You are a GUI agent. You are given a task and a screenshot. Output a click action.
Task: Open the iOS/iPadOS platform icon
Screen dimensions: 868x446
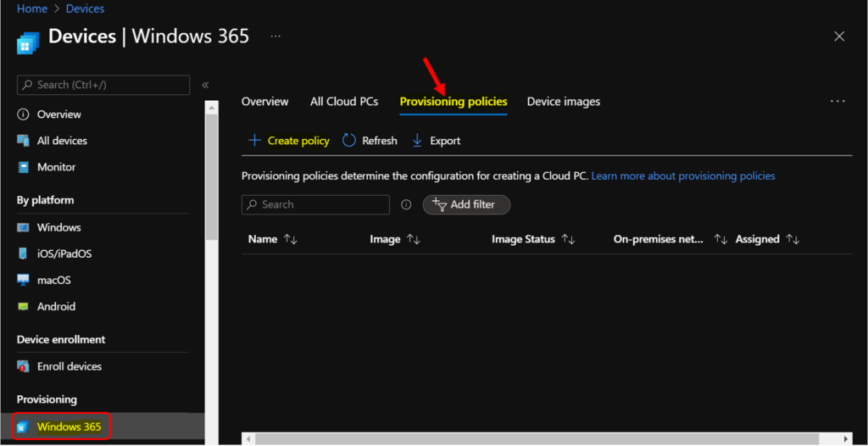tap(23, 254)
